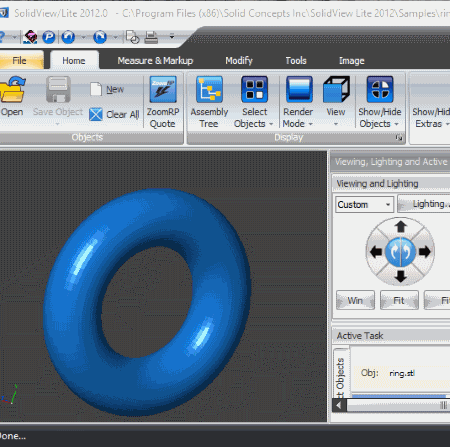Switch to the Modify tab
This screenshot has height=447, width=450.
pyautogui.click(x=239, y=61)
